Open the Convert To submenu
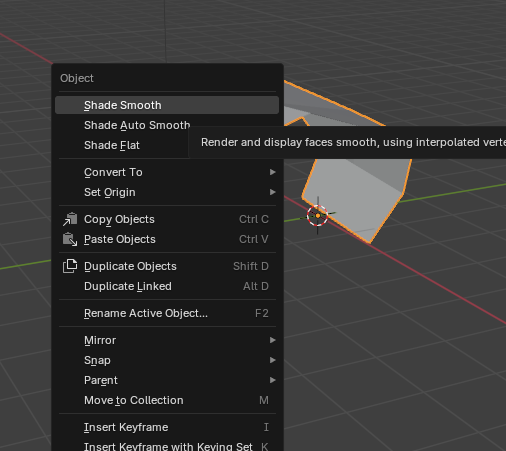 (x=167, y=172)
